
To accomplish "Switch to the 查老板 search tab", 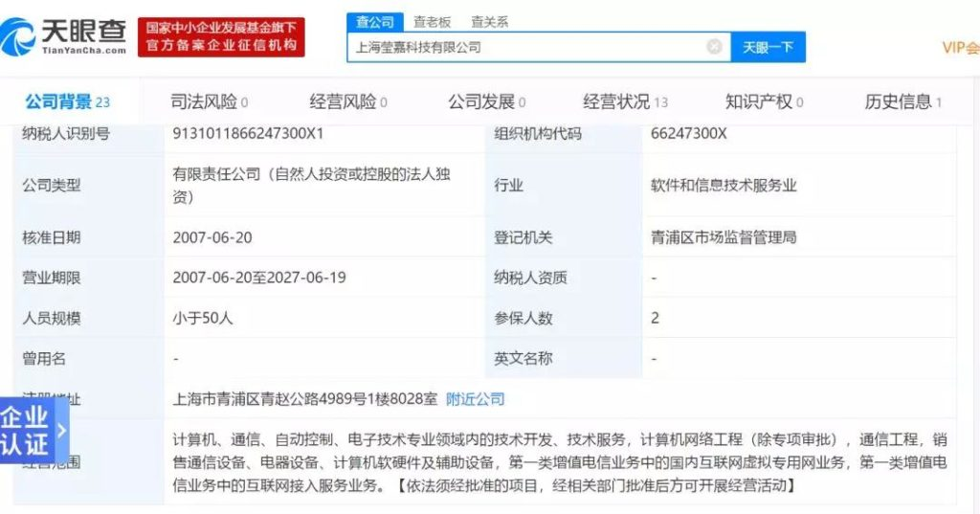I will coord(432,22).
